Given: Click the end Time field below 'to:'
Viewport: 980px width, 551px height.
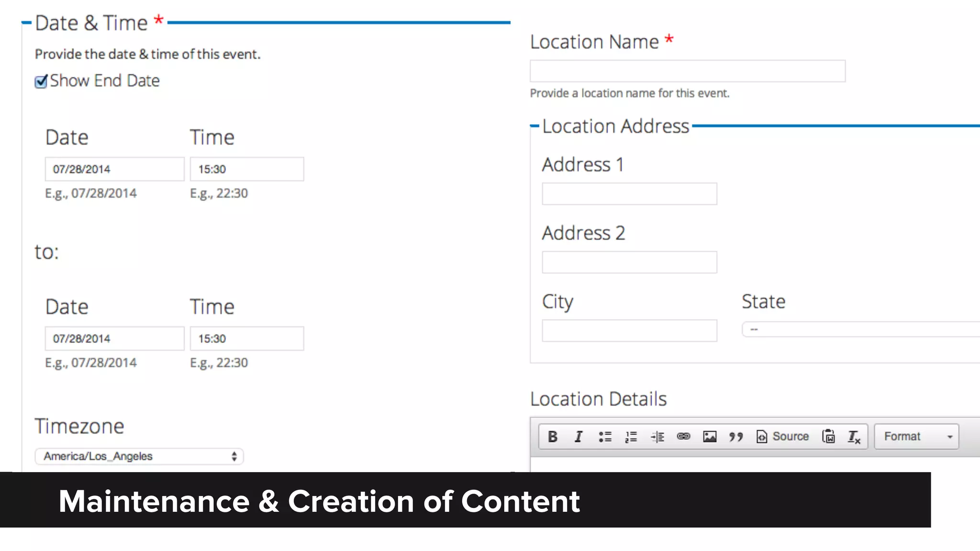Looking at the screenshot, I should coord(247,339).
